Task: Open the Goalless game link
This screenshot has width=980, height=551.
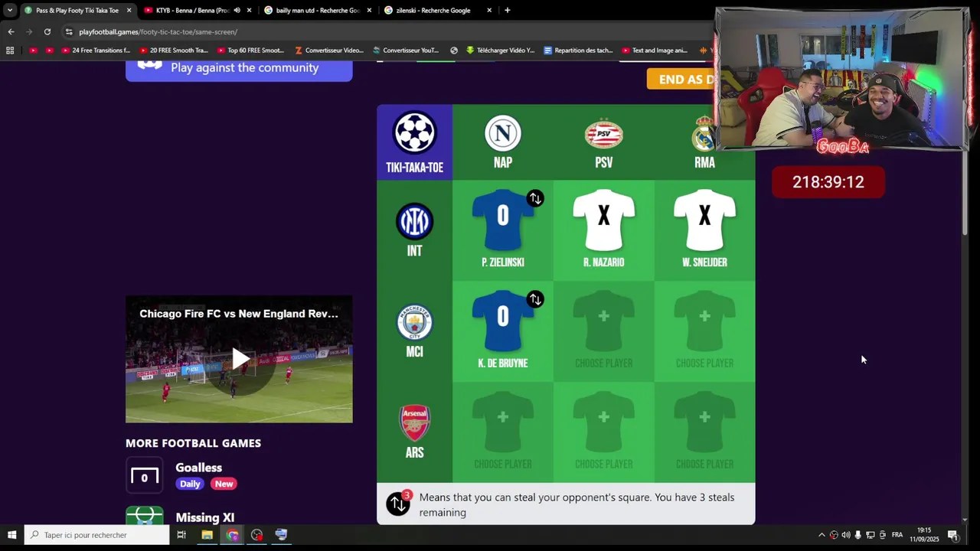Action: tap(198, 468)
